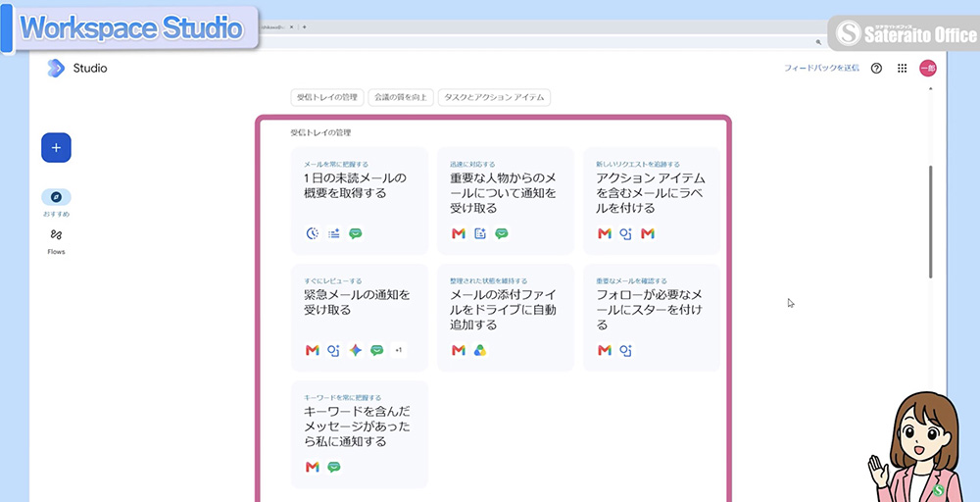Click the blue plus create button
The width and height of the screenshot is (980, 502).
point(56,147)
